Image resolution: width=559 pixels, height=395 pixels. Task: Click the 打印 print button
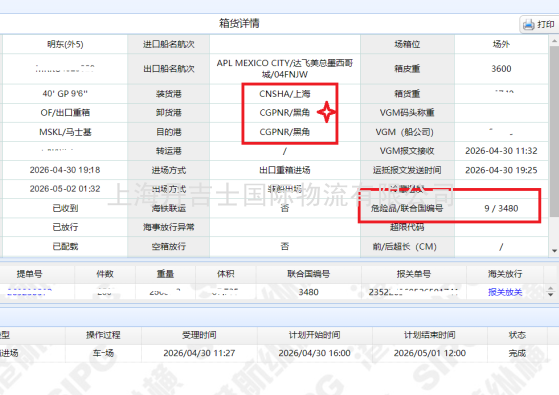[x=539, y=24]
